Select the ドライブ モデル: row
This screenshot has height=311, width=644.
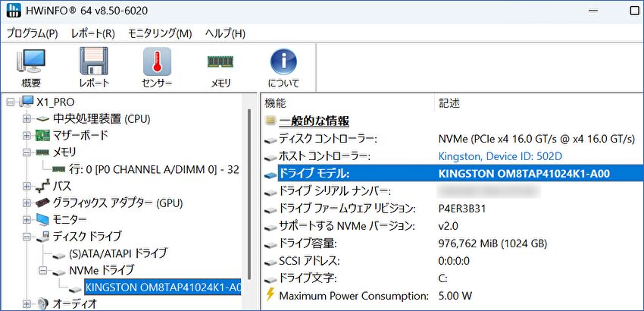(461, 173)
